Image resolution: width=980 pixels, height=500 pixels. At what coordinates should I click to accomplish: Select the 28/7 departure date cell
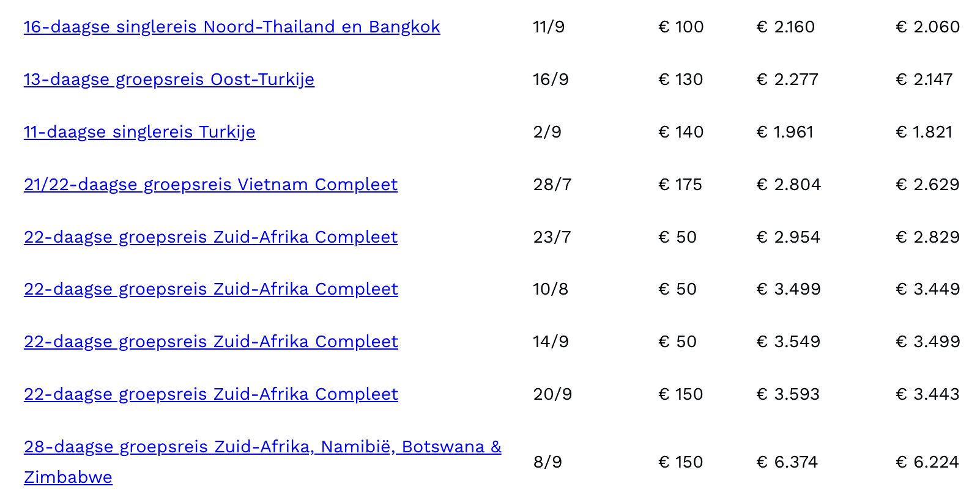(552, 185)
